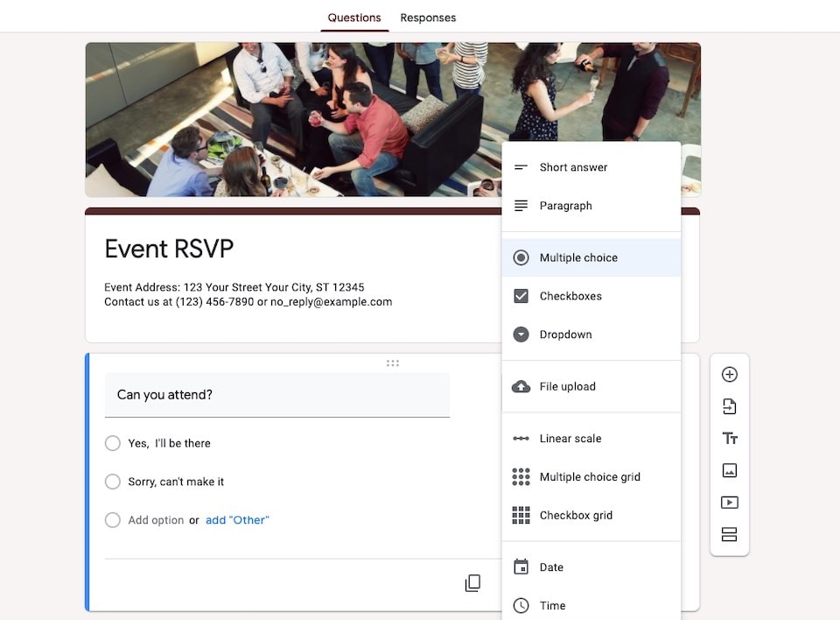Screen dimensions: 840x620
Task: Select the "Sorry, can't make it" radio button
Action: (x=113, y=482)
